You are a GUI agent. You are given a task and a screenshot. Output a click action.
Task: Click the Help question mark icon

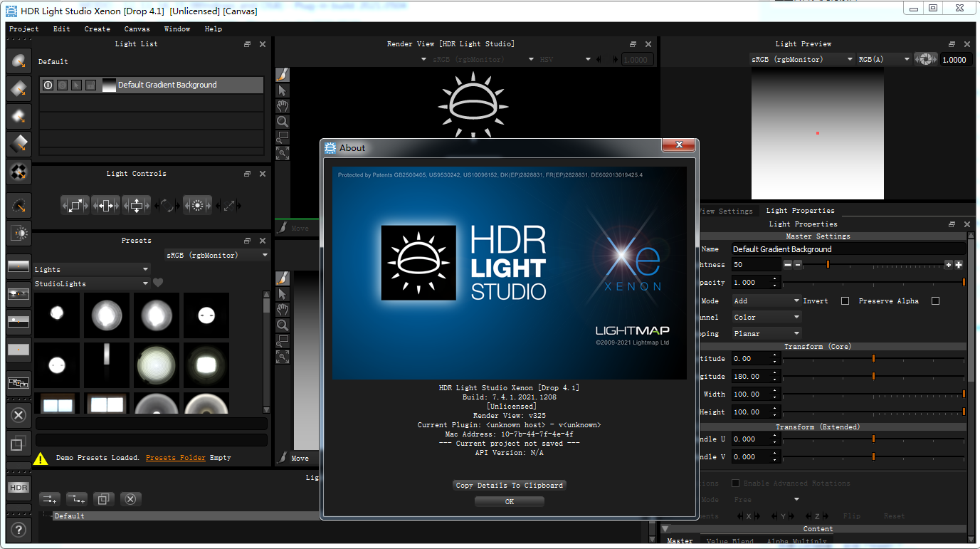(19, 530)
